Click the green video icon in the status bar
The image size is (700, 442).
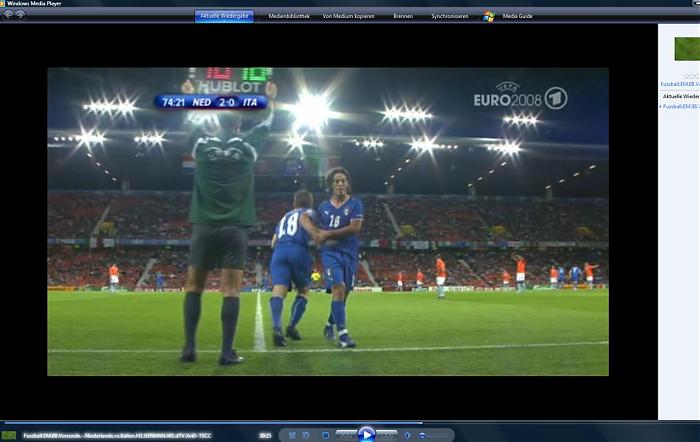(9, 435)
